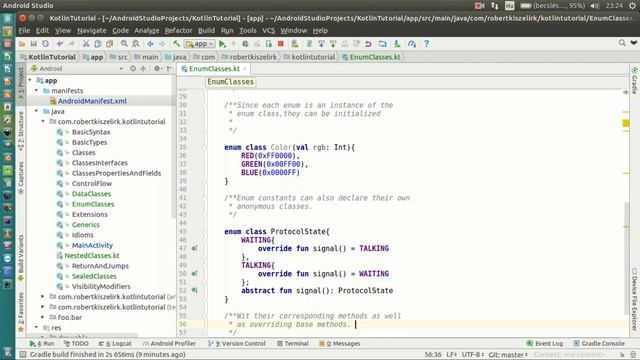Image resolution: width=640 pixels, height=360 pixels.
Task: Click the volume icon in system tray
Action: [x=595, y=5]
